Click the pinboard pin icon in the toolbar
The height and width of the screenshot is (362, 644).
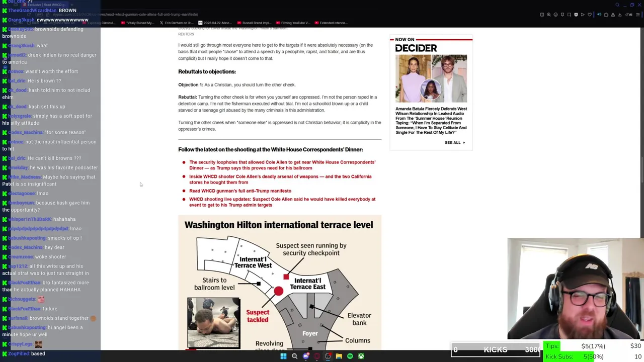(x=562, y=15)
